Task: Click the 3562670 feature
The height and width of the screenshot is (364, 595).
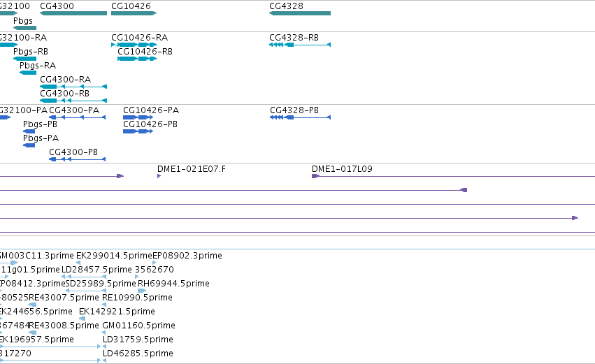Action: 136,277
